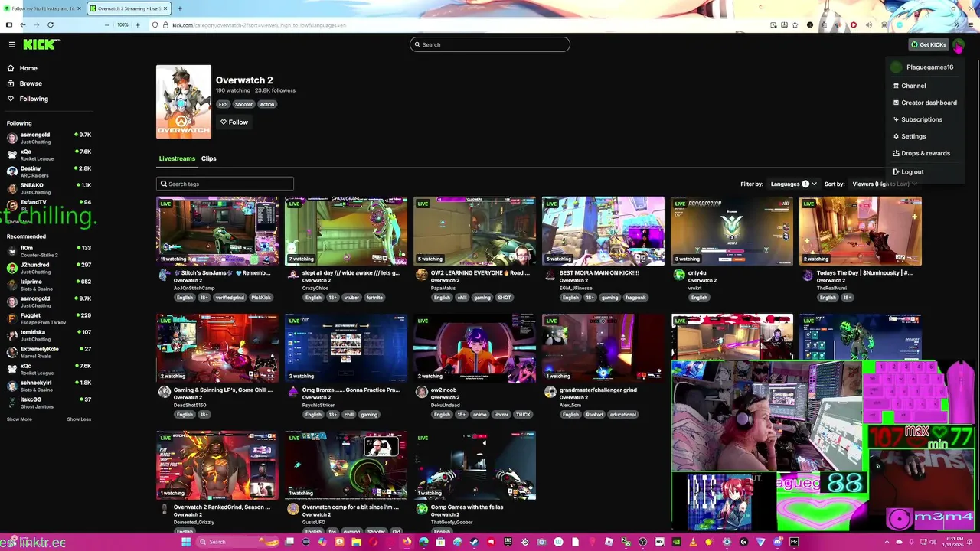980x551 pixels.
Task: Open izipirme in Recommended list
Action: click(48, 285)
